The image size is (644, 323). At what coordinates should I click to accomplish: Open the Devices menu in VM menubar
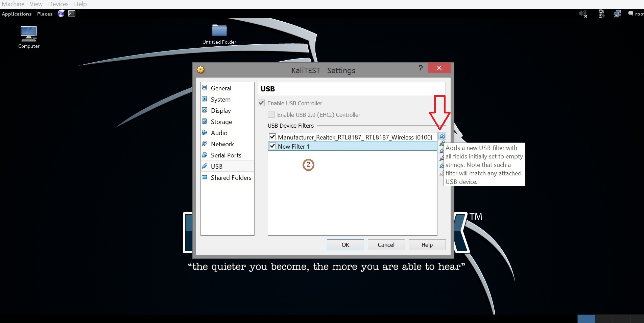[x=58, y=4]
